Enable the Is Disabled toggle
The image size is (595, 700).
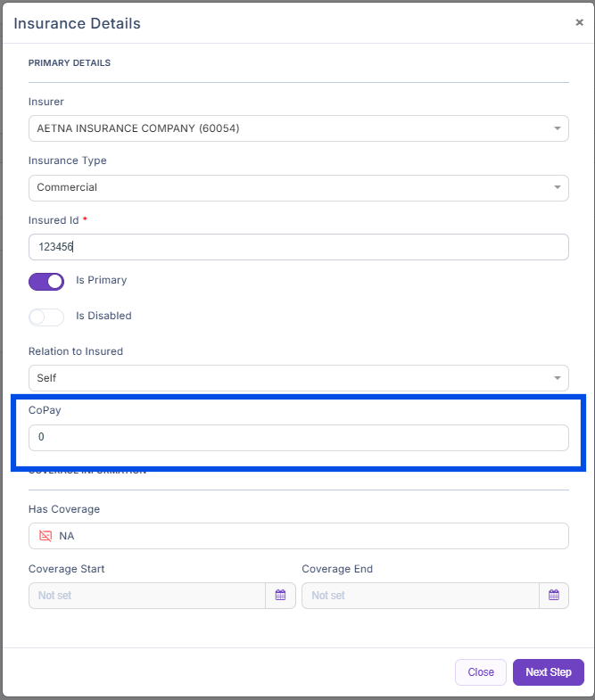tap(46, 317)
